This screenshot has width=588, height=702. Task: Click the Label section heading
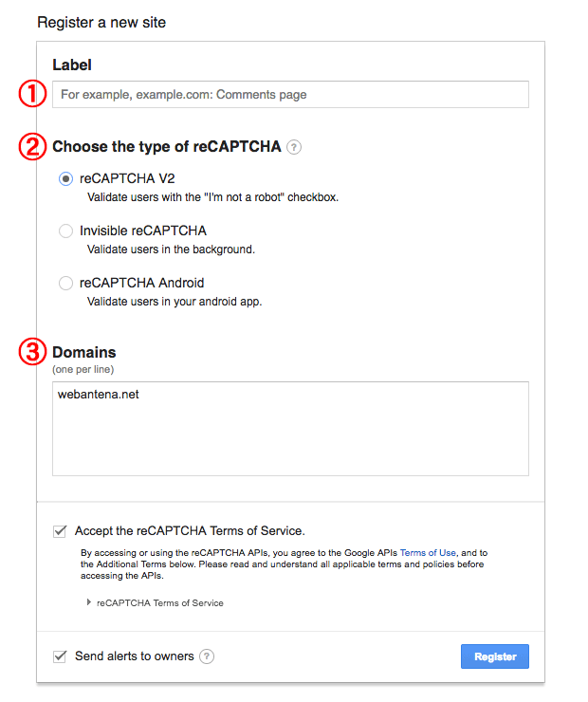(72, 65)
